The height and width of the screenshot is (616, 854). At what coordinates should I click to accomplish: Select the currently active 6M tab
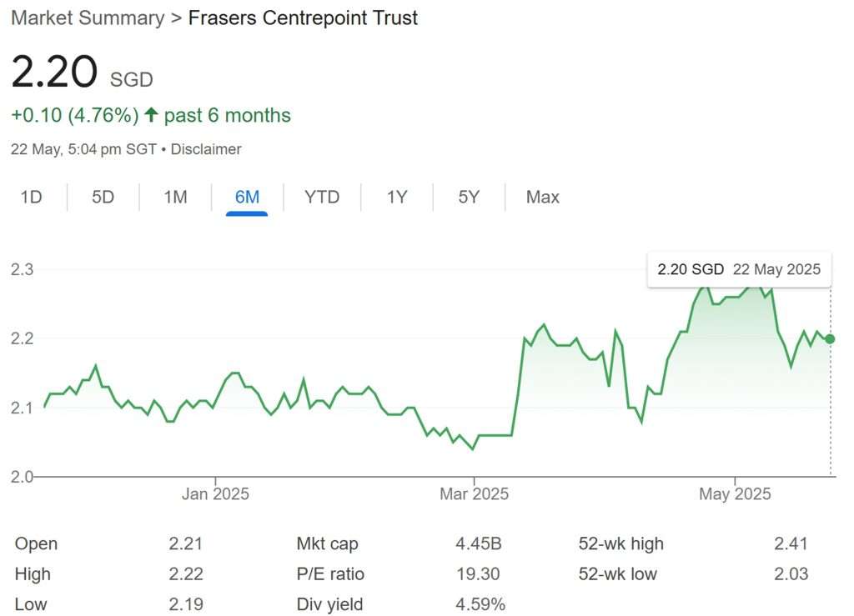point(248,197)
